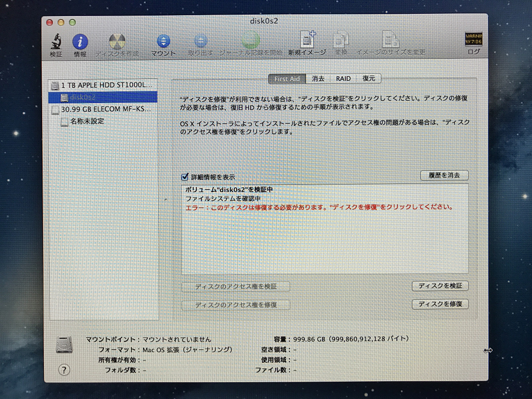Image resolution: width=532 pixels, height=399 pixels.
Task: Click the ディスクを検証 button
Action: [440, 286]
